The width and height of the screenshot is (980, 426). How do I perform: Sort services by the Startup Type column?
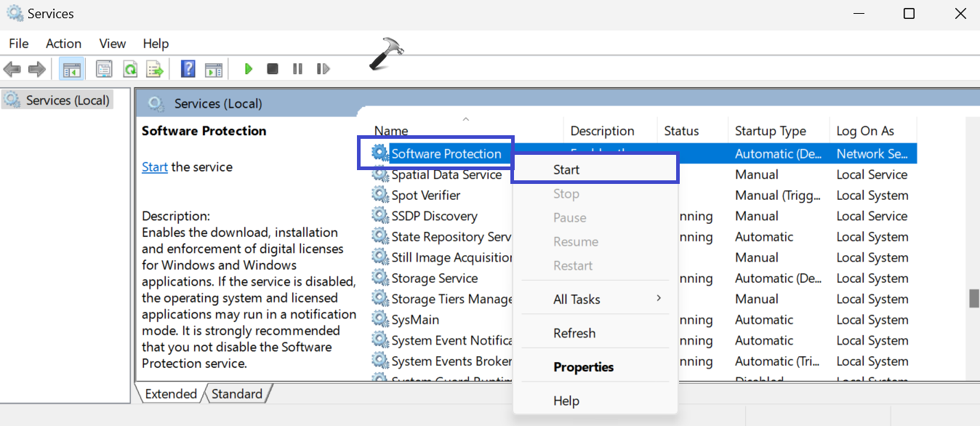[770, 131]
